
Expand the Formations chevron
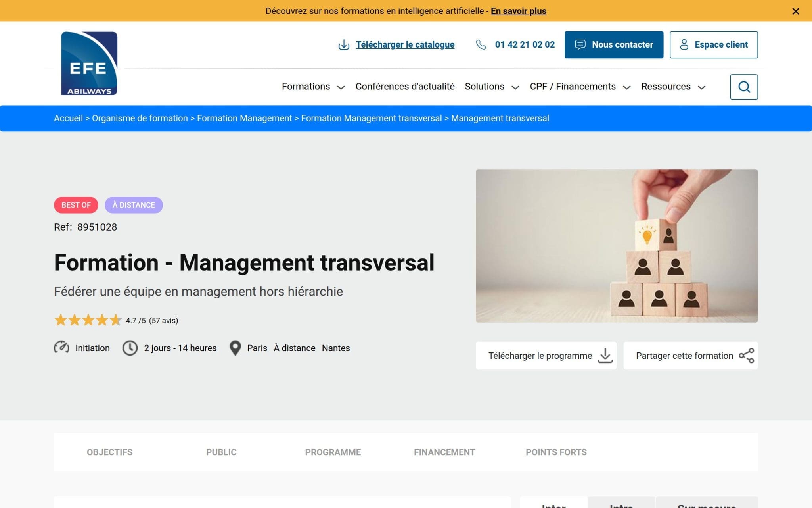click(x=341, y=87)
